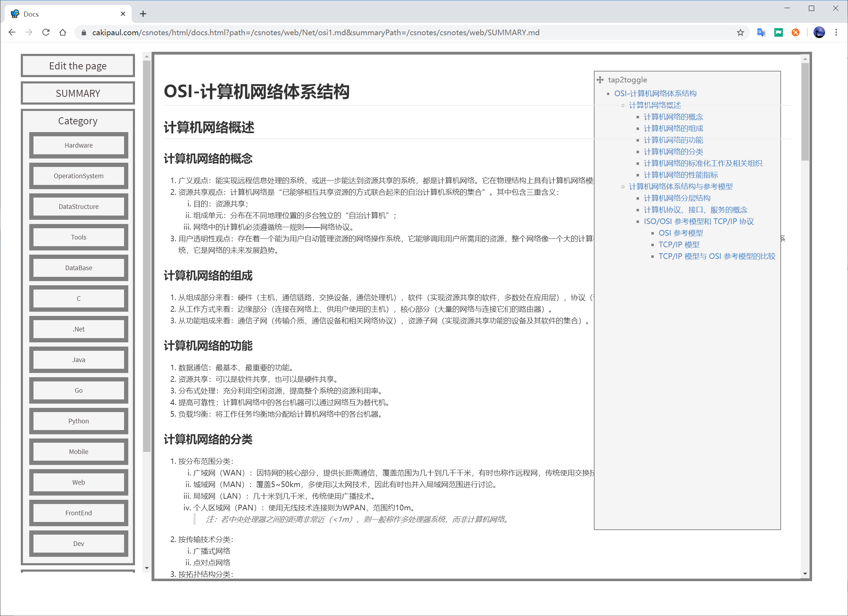This screenshot has width=848, height=616.
Task: Select the Hardware category
Action: click(x=79, y=145)
